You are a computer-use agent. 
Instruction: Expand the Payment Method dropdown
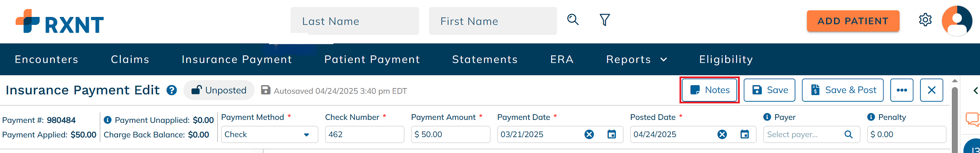coord(307,135)
